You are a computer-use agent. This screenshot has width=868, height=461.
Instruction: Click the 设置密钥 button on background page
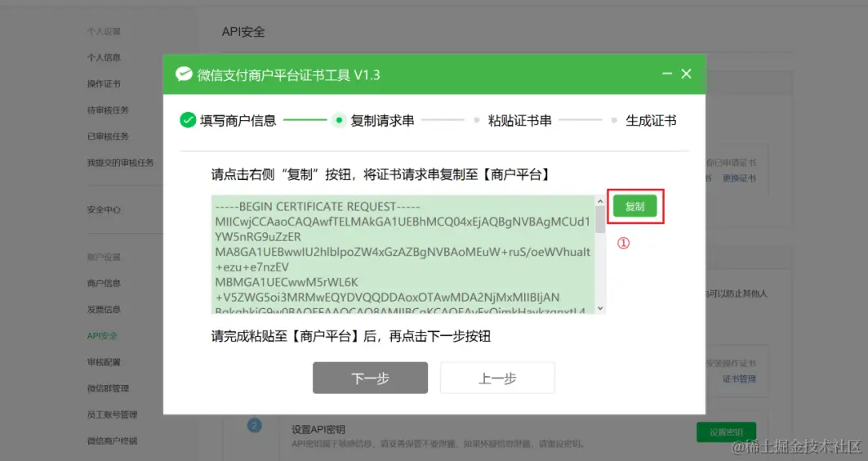tap(726, 432)
